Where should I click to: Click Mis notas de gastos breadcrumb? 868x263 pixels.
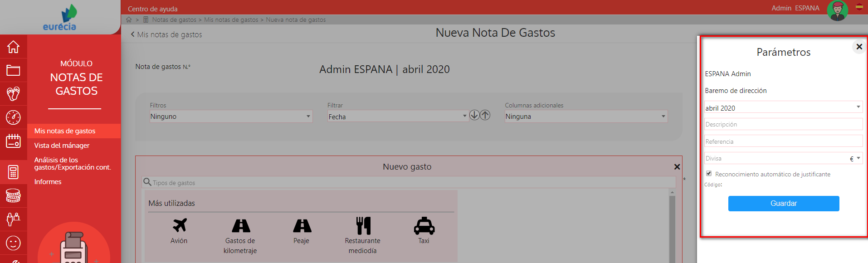pos(231,19)
